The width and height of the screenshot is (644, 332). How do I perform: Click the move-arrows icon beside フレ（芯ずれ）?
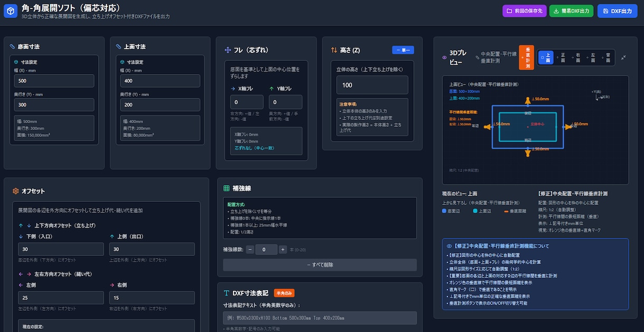pos(228,50)
